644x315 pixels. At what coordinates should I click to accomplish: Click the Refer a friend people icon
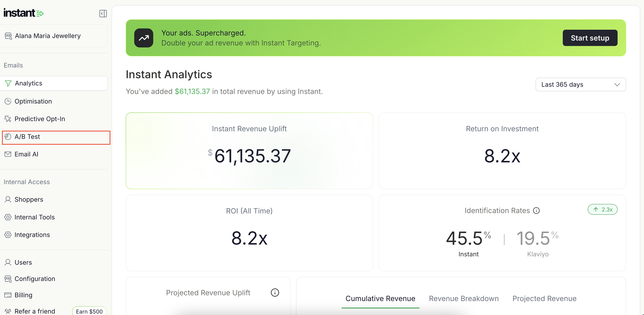(8, 311)
